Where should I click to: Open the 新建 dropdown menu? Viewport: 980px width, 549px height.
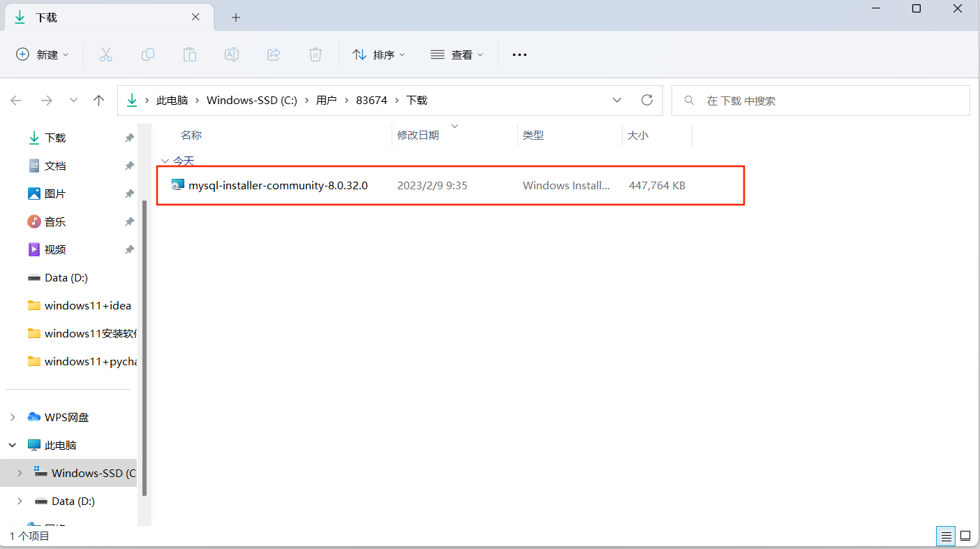click(43, 54)
